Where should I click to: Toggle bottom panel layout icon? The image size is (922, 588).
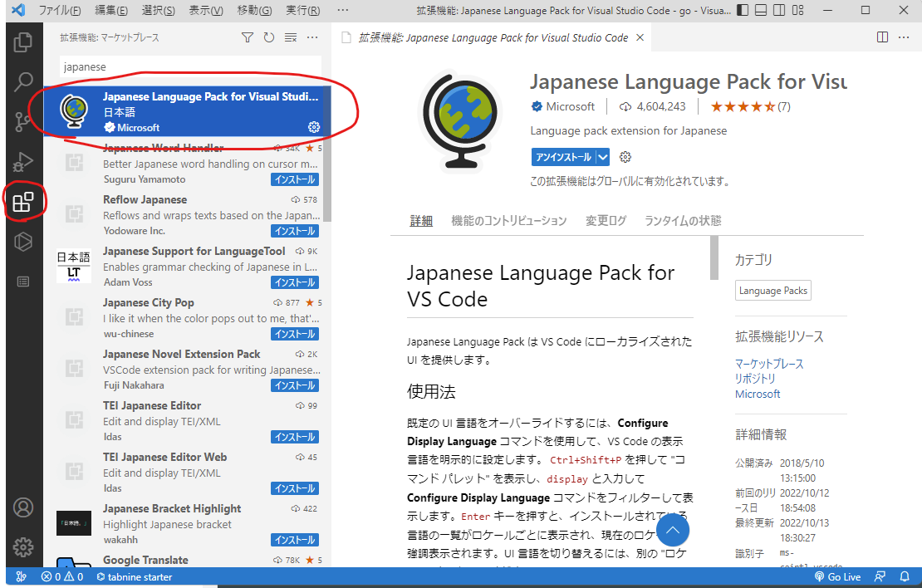coord(761,10)
